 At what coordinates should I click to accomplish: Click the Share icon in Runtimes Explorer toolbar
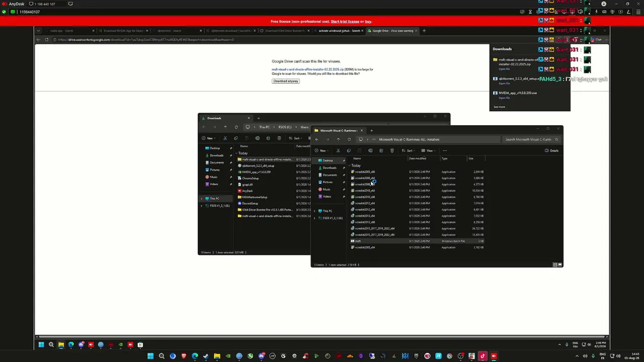381,150
